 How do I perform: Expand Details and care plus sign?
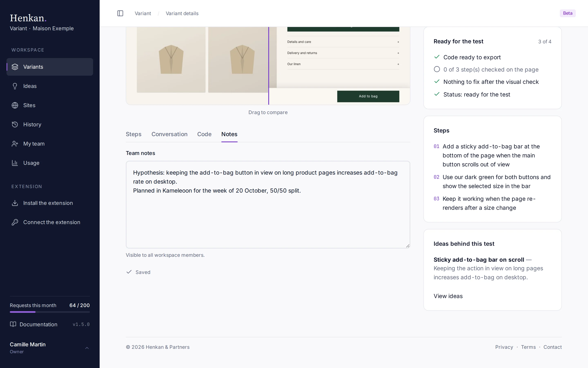coord(398,42)
